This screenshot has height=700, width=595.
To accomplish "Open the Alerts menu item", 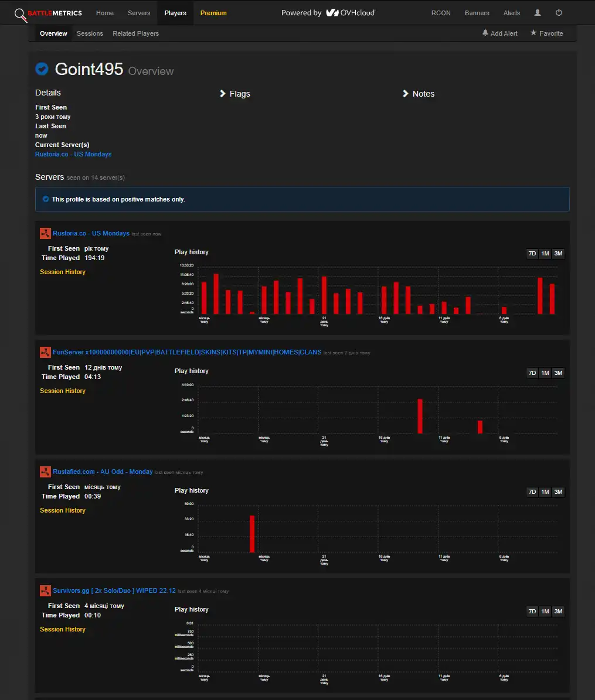I will pos(512,13).
